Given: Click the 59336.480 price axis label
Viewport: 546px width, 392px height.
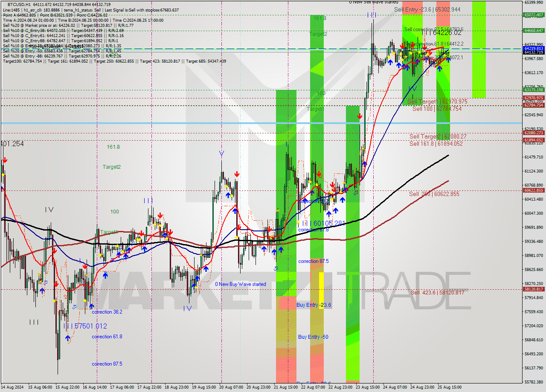Looking at the screenshot, I should (x=534, y=241).
